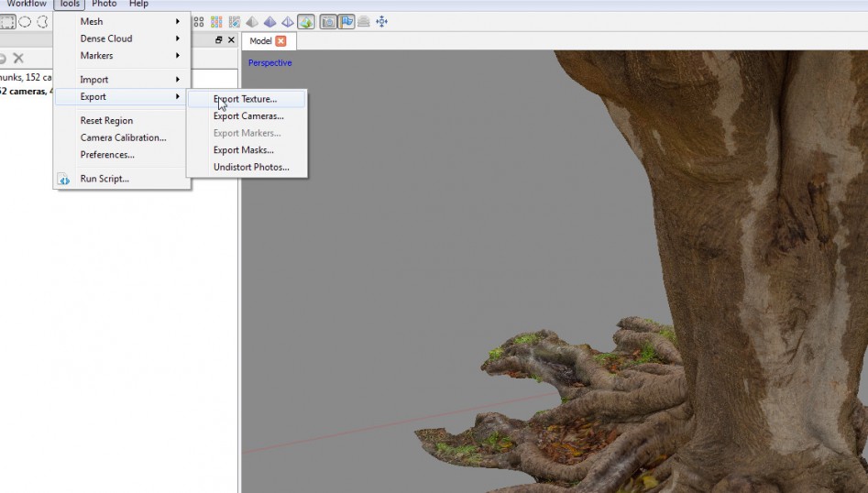Show dense cloud classes view
Image resolution: width=868 pixels, height=493 pixels.
234,22
